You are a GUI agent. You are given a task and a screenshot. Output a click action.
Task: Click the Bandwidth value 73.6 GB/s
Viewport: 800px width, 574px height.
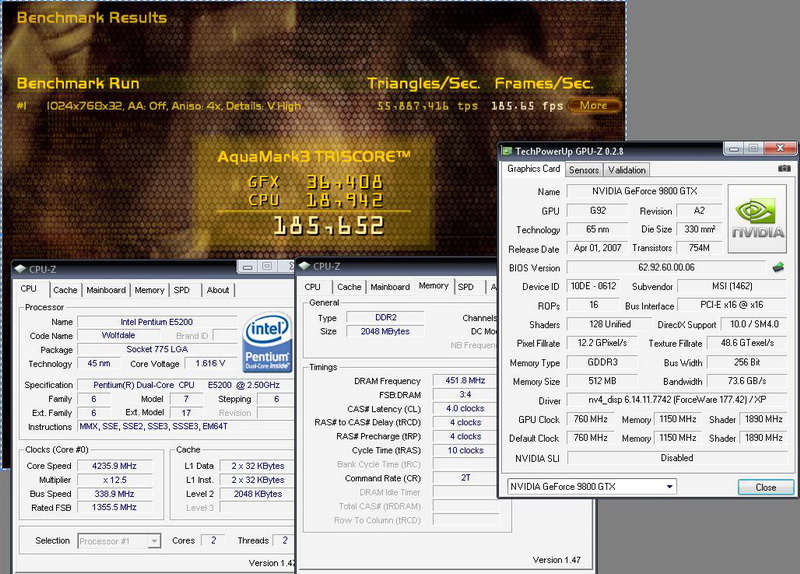(747, 381)
